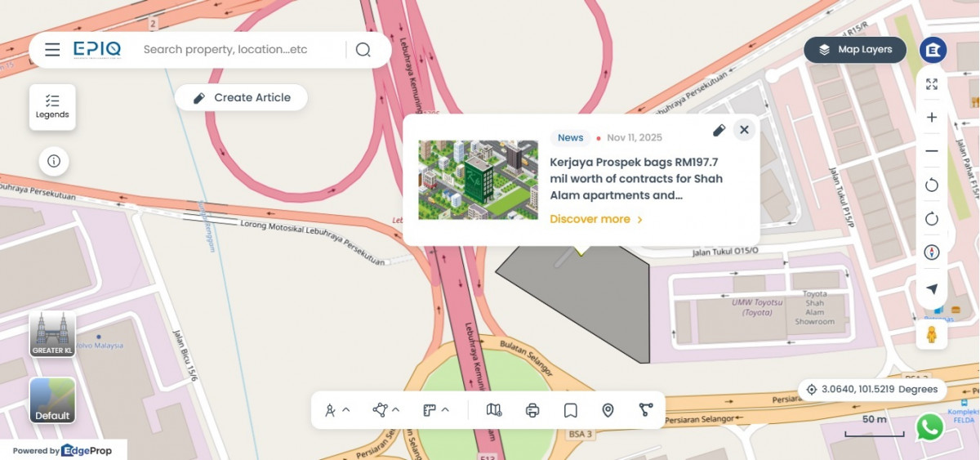Open the news article thumbnail image
The image size is (980, 460).
tap(478, 180)
